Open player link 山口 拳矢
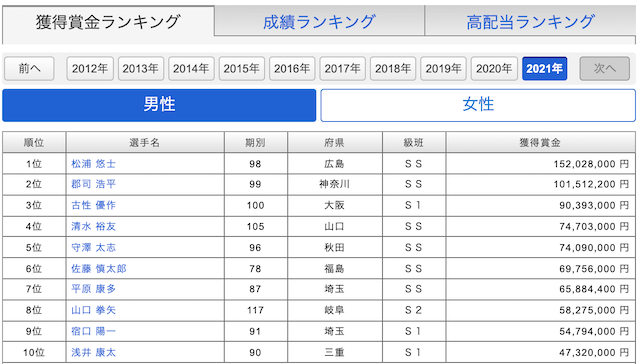Image resolution: width=640 pixels, height=364 pixels. click(x=93, y=311)
